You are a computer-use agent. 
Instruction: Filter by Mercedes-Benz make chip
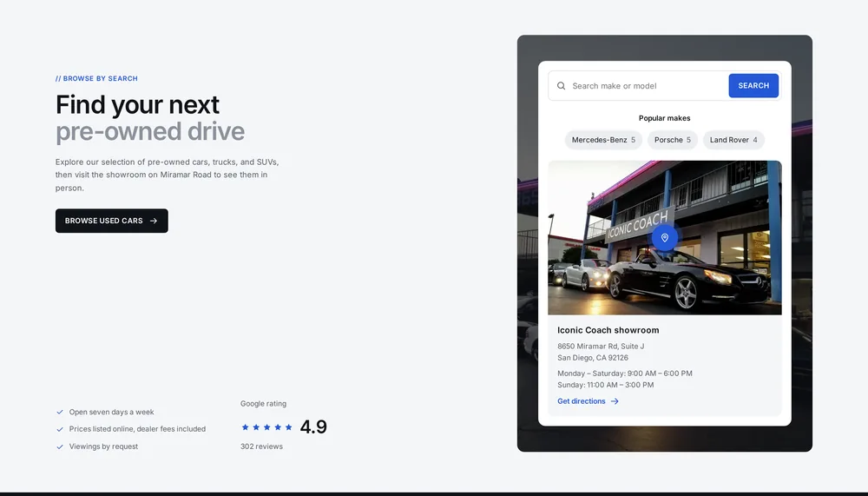click(603, 140)
